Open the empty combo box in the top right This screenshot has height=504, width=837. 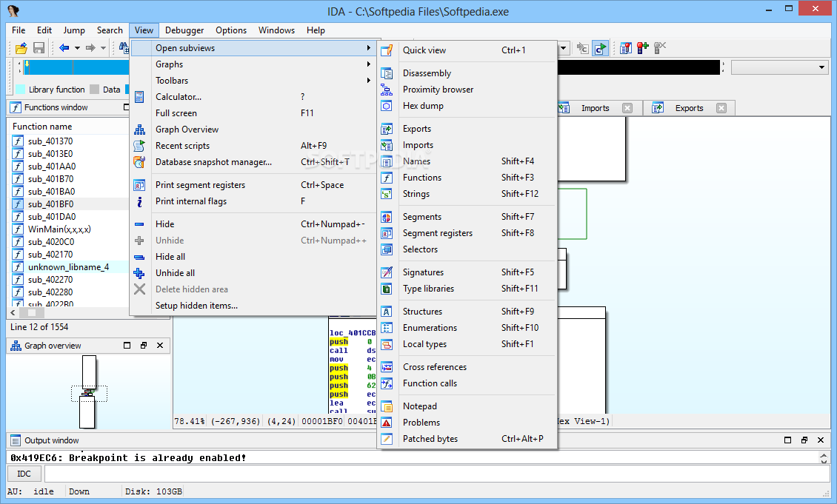point(780,67)
